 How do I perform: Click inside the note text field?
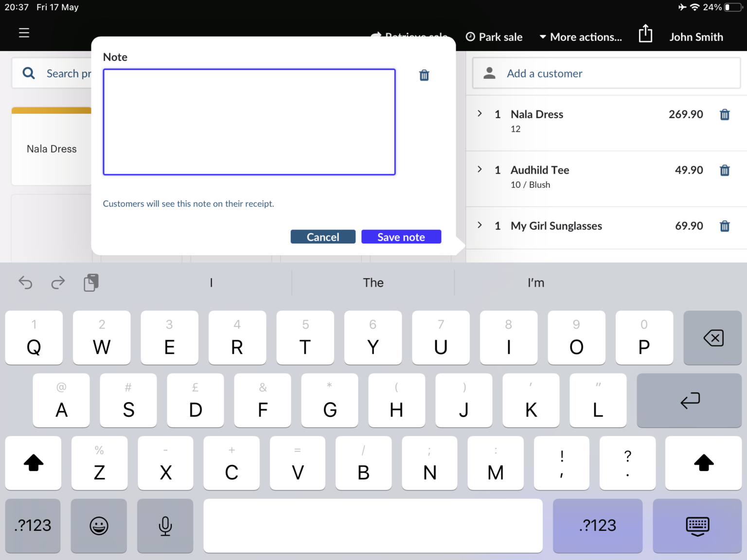249,122
